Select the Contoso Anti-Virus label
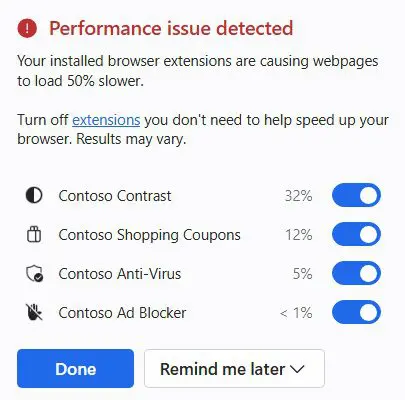 120,274
